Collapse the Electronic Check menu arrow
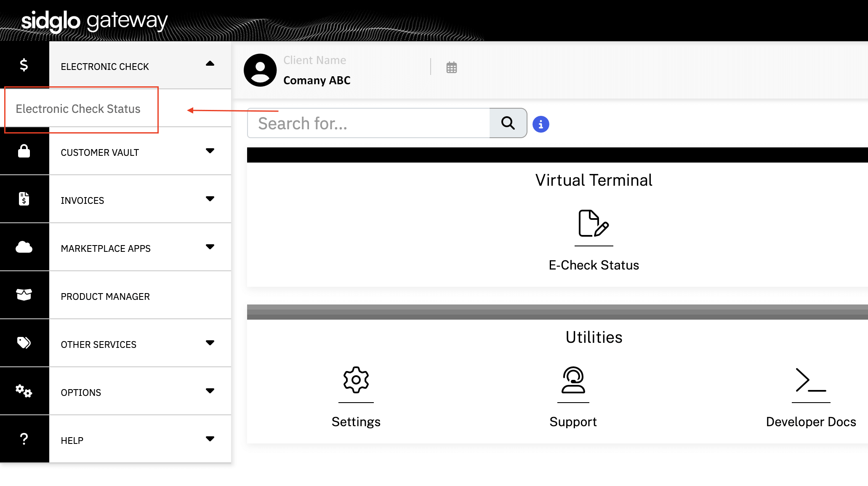868x486 pixels. tap(210, 64)
